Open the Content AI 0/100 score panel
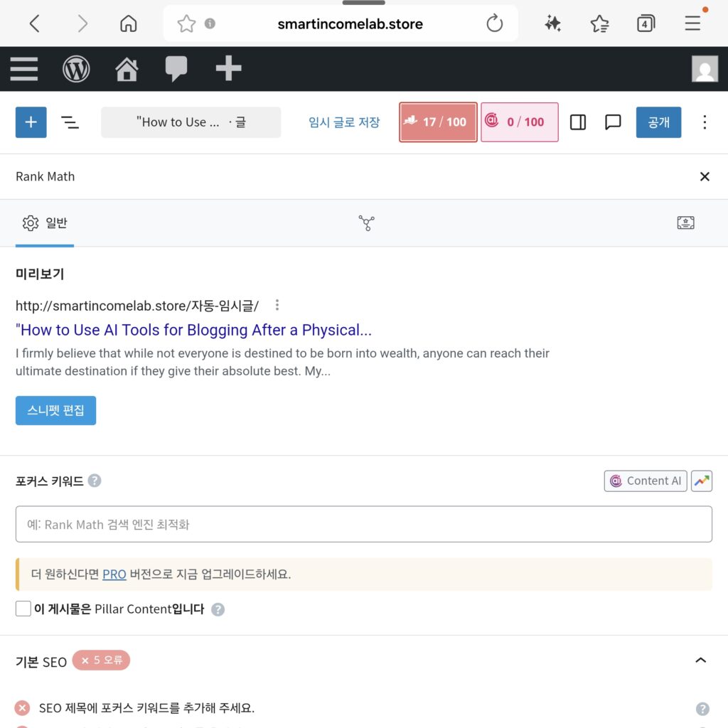The width and height of the screenshot is (728, 728). (x=519, y=122)
